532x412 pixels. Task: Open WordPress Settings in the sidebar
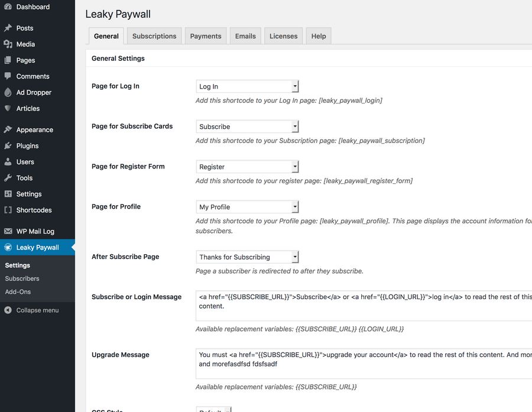(37, 194)
